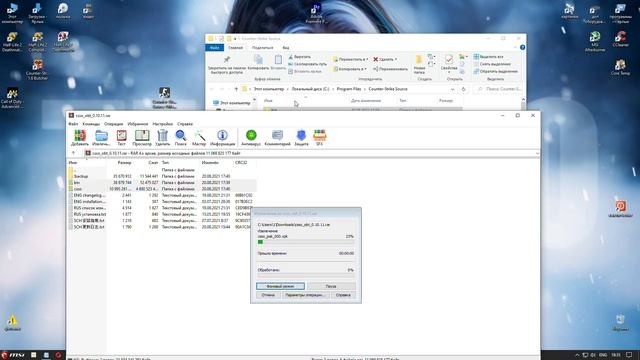Image resolution: width=640 pixels, height=360 pixels.
Task: Open the Counter-Strike 1.6 Butcher desktop icon
Action: pyautogui.click(x=37, y=70)
